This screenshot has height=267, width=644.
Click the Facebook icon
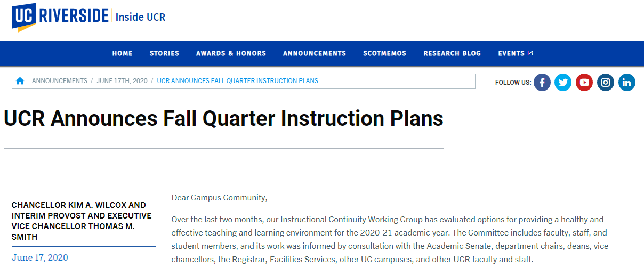pos(542,82)
